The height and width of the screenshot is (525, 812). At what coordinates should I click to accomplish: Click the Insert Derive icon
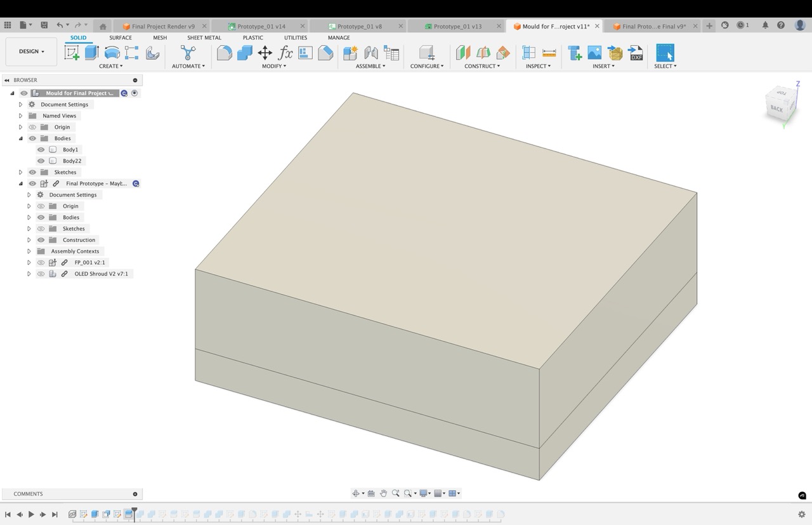click(x=575, y=53)
